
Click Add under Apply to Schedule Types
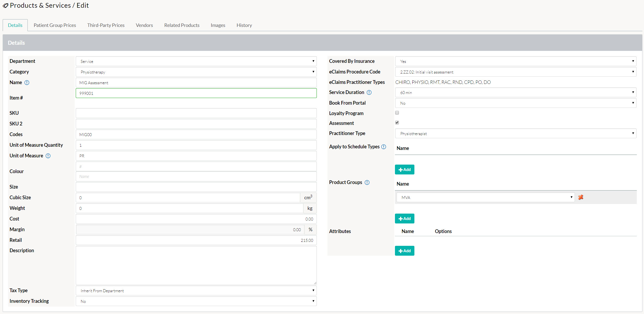pyautogui.click(x=404, y=169)
